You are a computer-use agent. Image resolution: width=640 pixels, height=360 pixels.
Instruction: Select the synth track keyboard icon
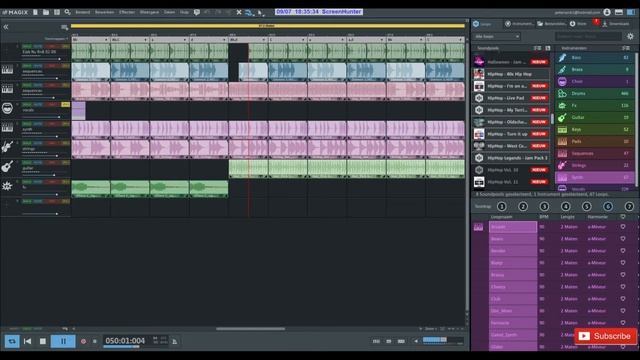point(7,128)
